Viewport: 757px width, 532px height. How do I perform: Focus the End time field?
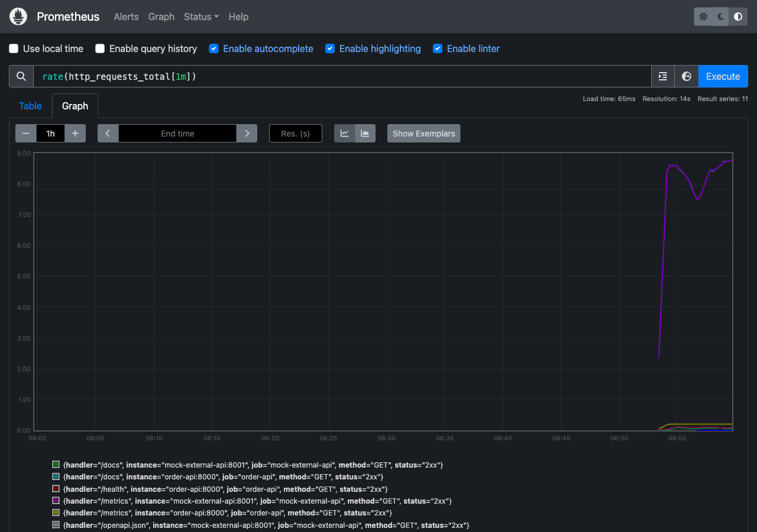[x=177, y=134]
